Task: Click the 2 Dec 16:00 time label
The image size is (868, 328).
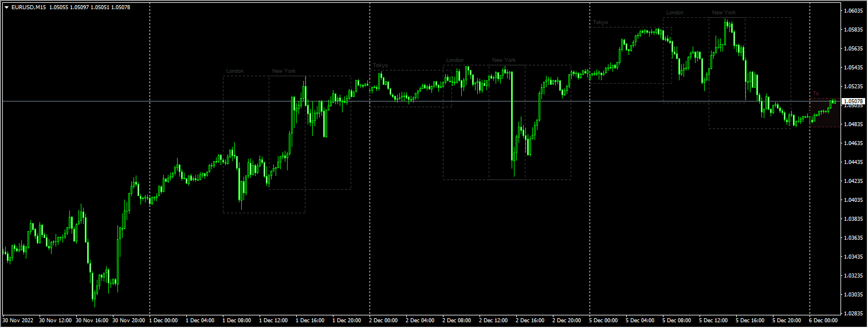Action: [x=531, y=321]
